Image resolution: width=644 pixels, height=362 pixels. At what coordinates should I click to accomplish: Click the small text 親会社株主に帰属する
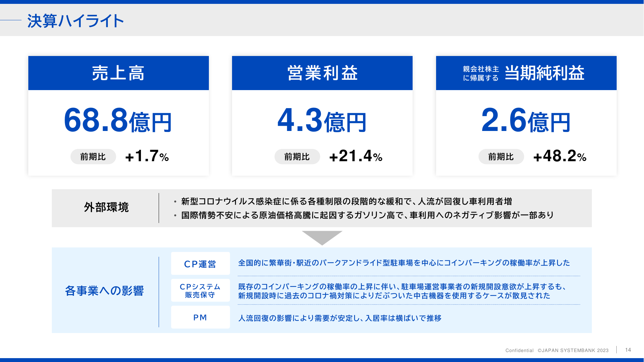(481, 73)
